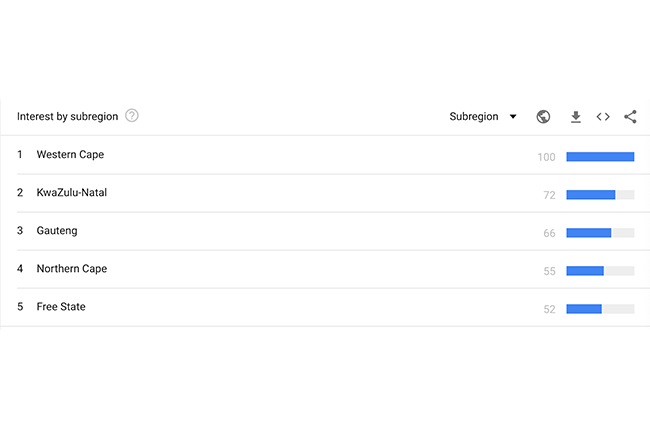Click the share icon
This screenshot has height=430, width=650.
click(630, 117)
